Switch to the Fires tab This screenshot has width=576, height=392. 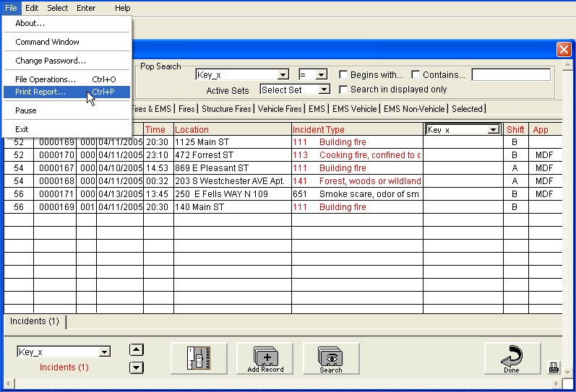(186, 108)
